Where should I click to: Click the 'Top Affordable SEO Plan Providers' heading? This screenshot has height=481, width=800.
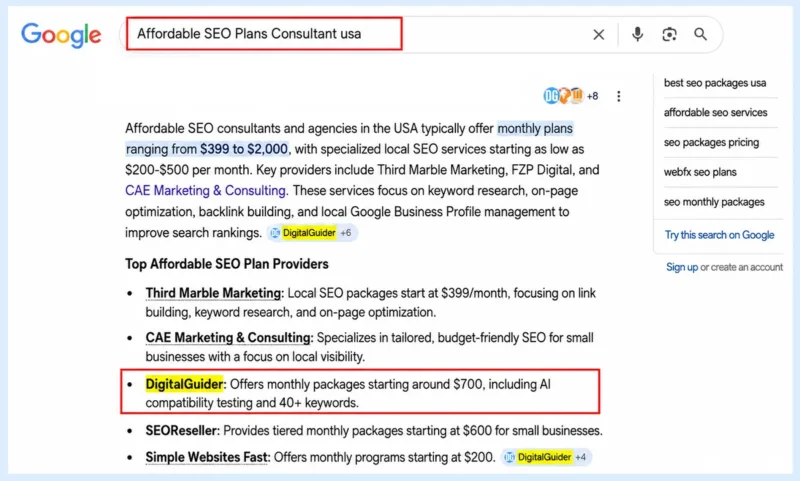click(x=227, y=264)
